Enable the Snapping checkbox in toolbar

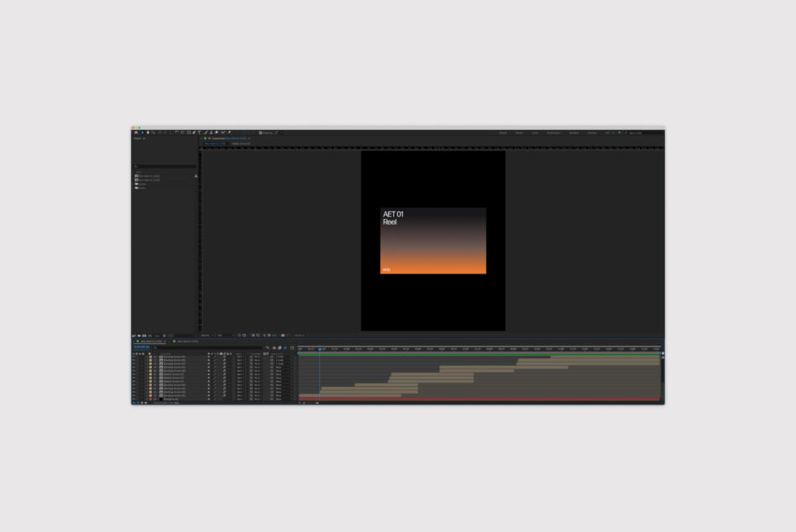pos(260,133)
